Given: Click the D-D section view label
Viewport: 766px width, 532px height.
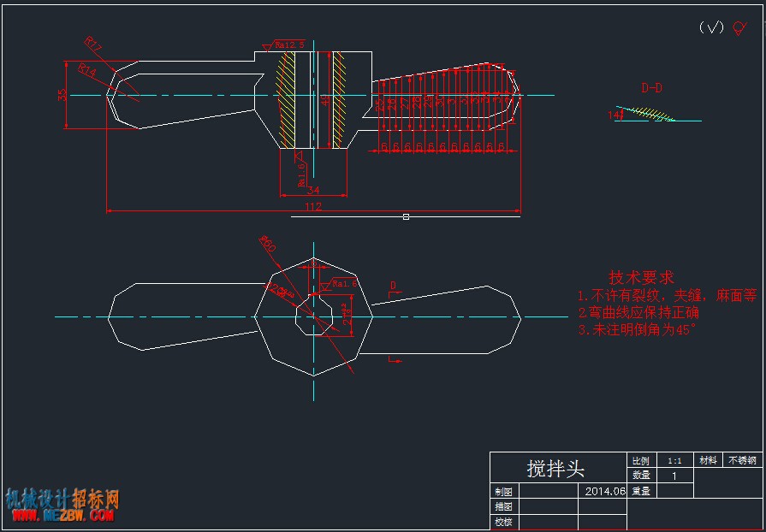Looking at the screenshot, I should pyautogui.click(x=652, y=88).
